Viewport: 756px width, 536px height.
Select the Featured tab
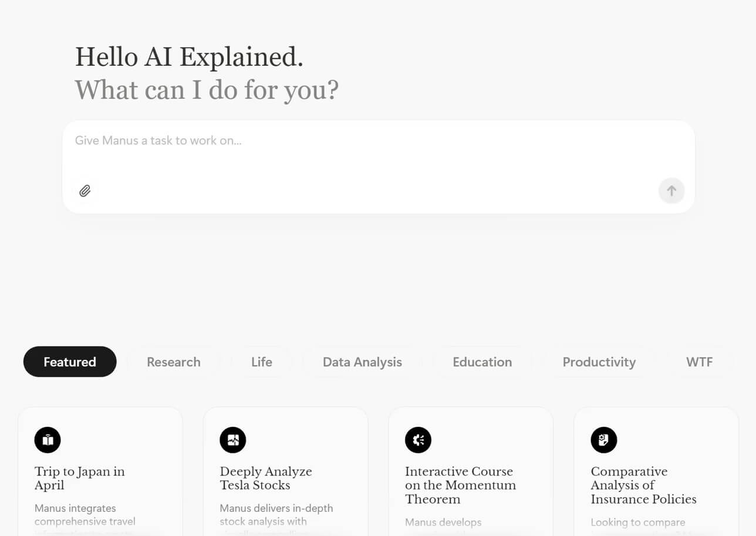click(x=70, y=362)
